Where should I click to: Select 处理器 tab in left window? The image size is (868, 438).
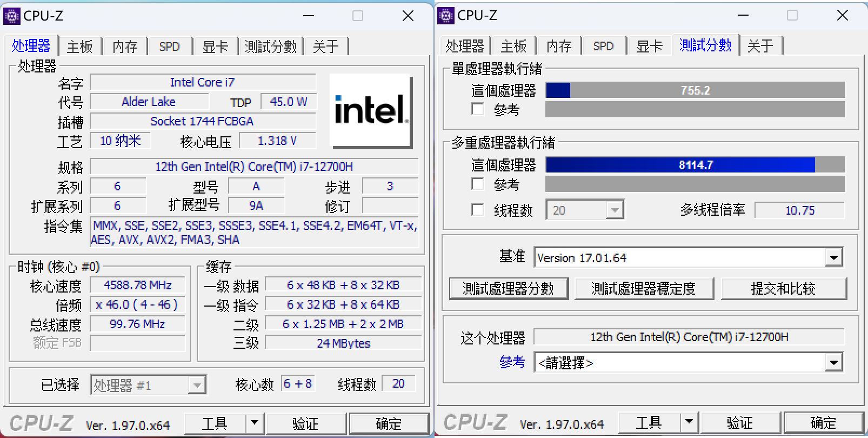click(x=31, y=45)
